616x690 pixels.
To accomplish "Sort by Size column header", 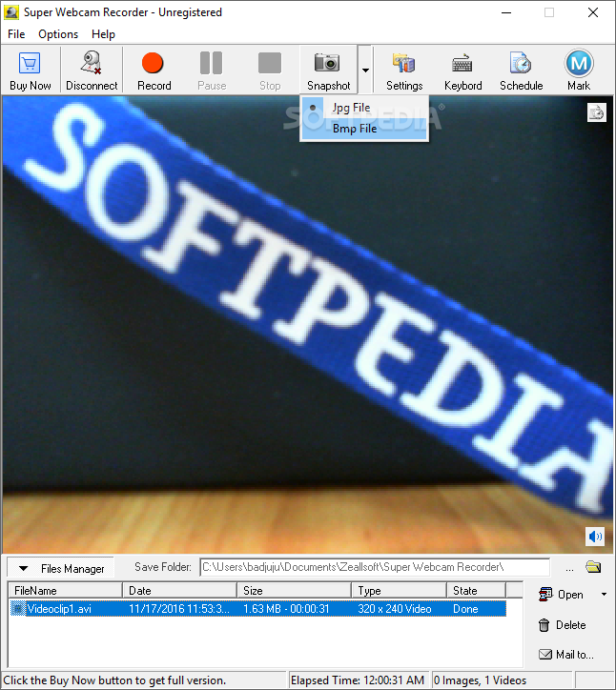I will [x=294, y=590].
